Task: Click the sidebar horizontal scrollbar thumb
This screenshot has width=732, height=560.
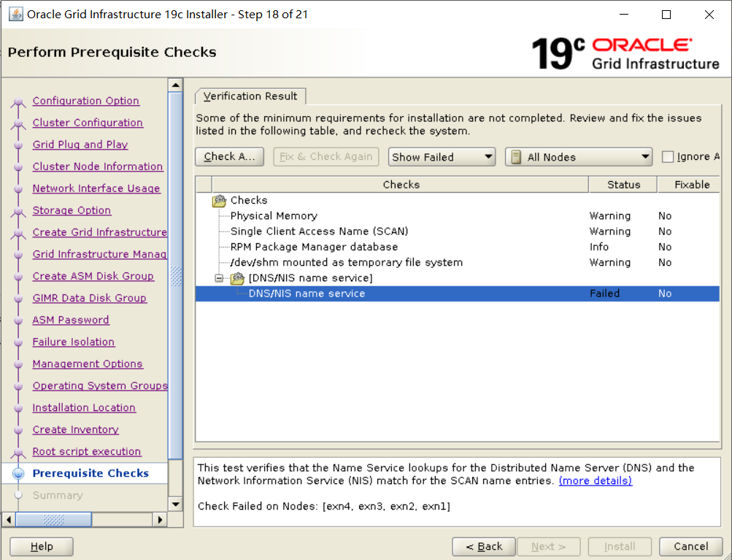Action: pos(54,519)
